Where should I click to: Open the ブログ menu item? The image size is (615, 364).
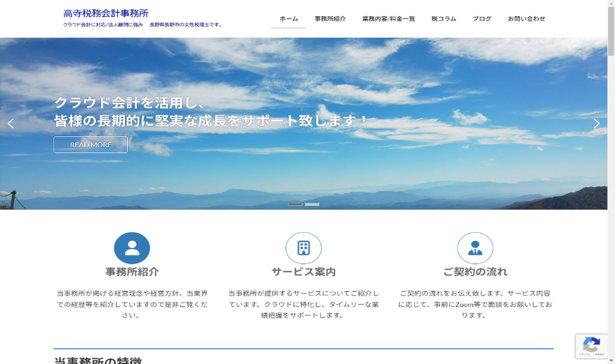(x=482, y=19)
